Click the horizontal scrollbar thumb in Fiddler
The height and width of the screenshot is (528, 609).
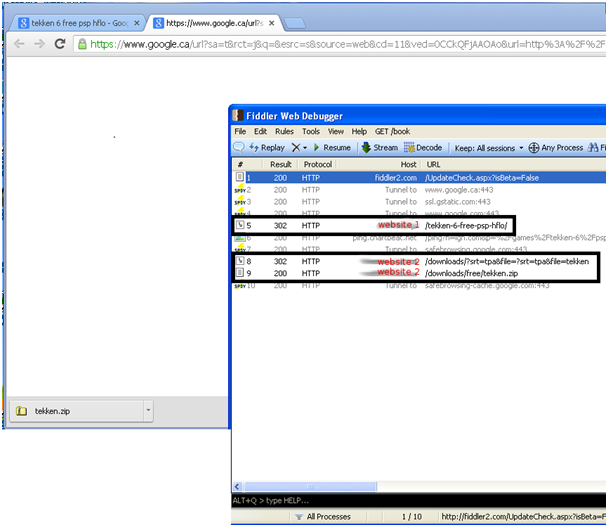pyautogui.click(x=310, y=487)
